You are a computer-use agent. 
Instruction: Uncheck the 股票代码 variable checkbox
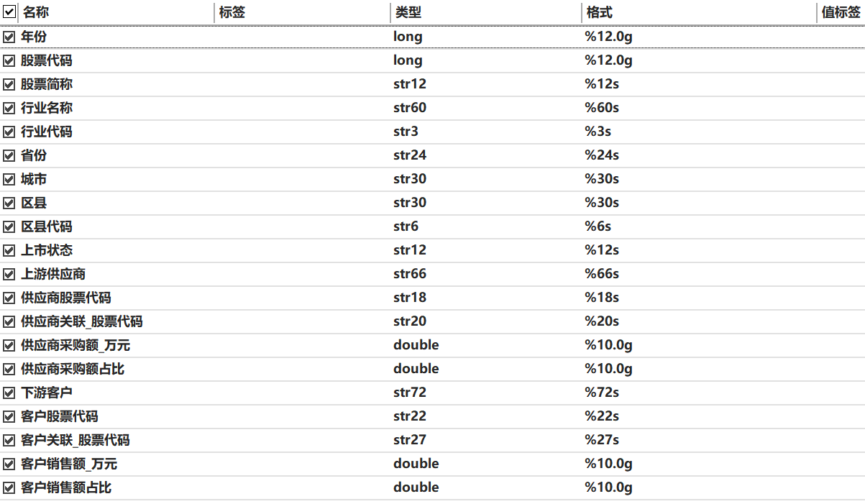(x=9, y=61)
